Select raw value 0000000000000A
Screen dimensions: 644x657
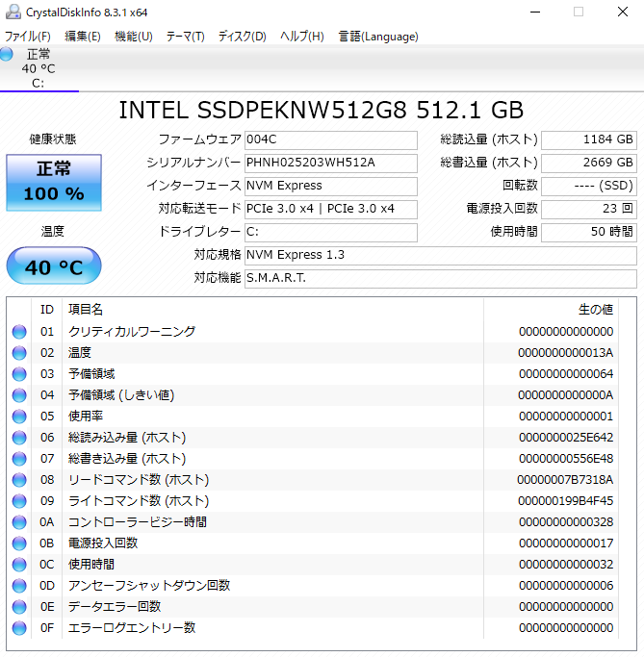[566, 395]
